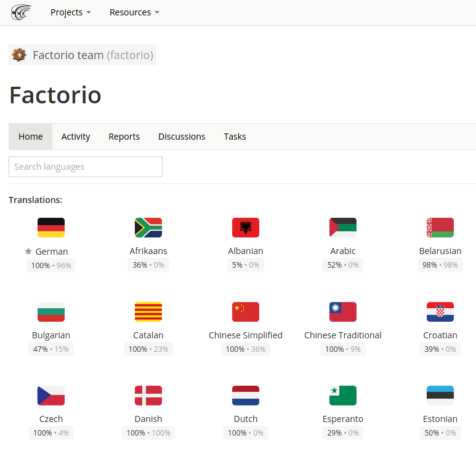Open the Arabic translation link

pyautogui.click(x=343, y=251)
